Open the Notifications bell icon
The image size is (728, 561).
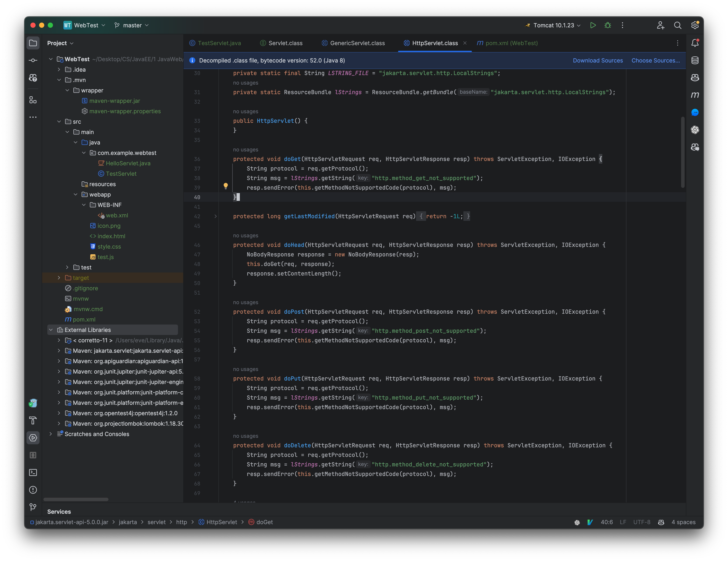click(x=695, y=43)
